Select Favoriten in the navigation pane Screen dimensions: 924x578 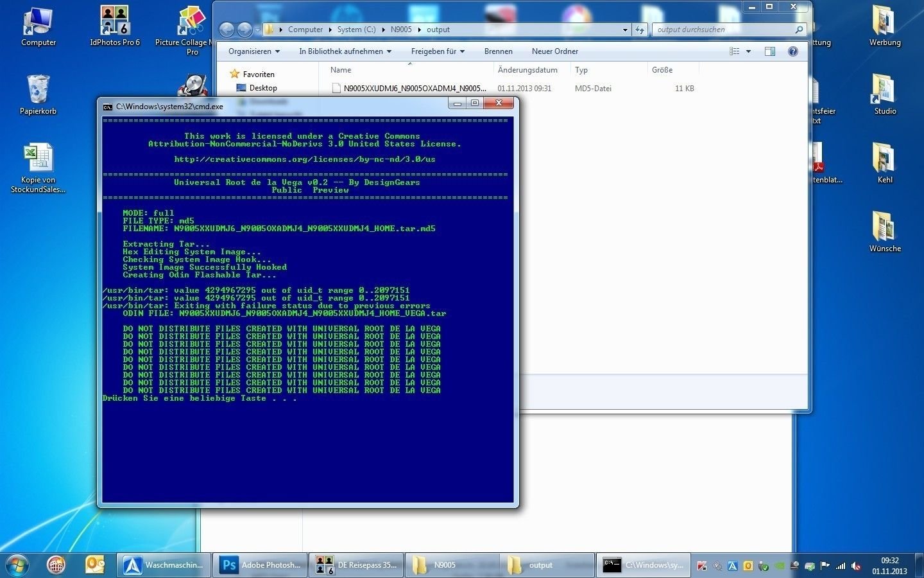[252, 74]
